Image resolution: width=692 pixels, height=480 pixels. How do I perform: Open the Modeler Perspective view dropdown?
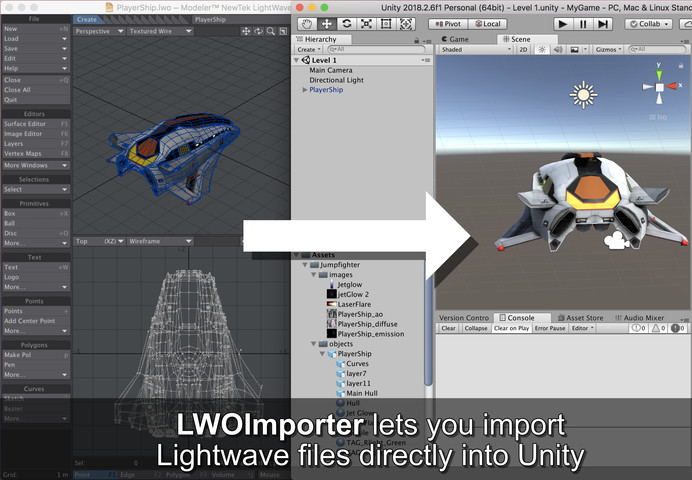click(99, 31)
